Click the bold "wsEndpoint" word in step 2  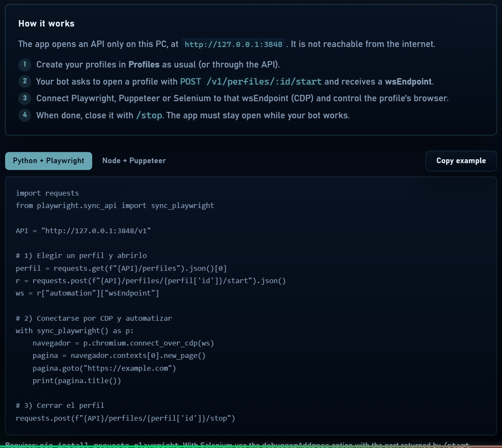408,82
